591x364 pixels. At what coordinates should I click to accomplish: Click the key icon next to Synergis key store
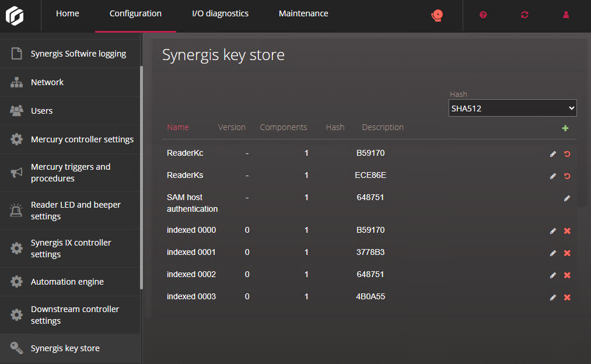16,348
